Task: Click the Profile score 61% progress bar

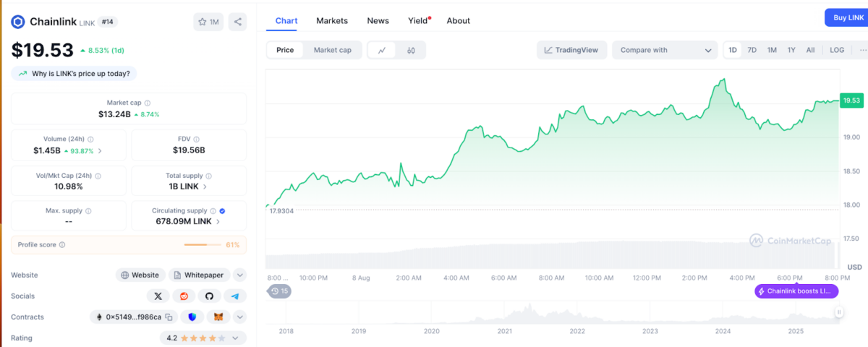Action: pyautogui.click(x=203, y=245)
